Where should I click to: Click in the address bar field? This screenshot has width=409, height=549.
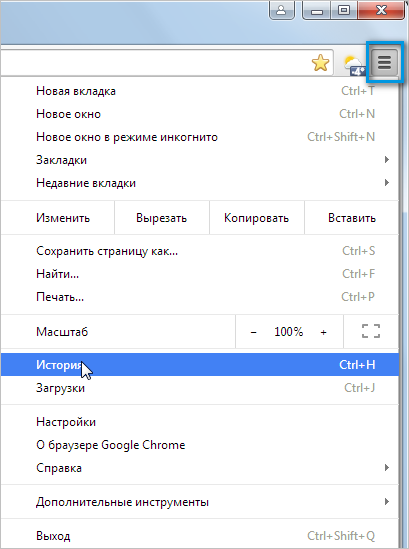click(x=154, y=63)
